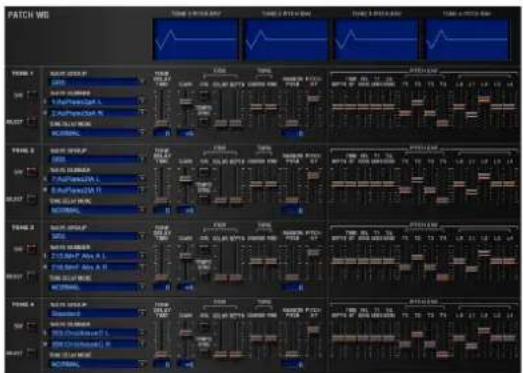The height and width of the screenshot is (373, 523).
Task: Click Tone 1 Pitch Env T2 slider handle
Action: (x=417, y=102)
